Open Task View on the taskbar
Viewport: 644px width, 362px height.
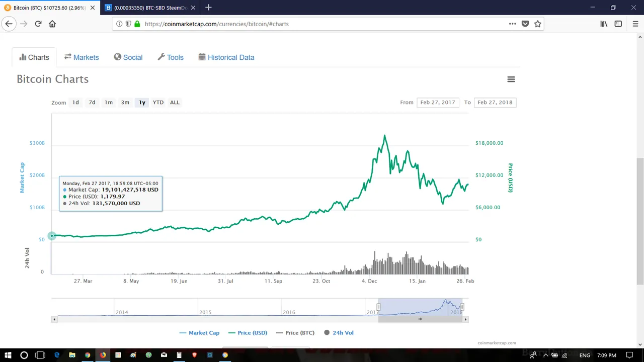point(40,355)
